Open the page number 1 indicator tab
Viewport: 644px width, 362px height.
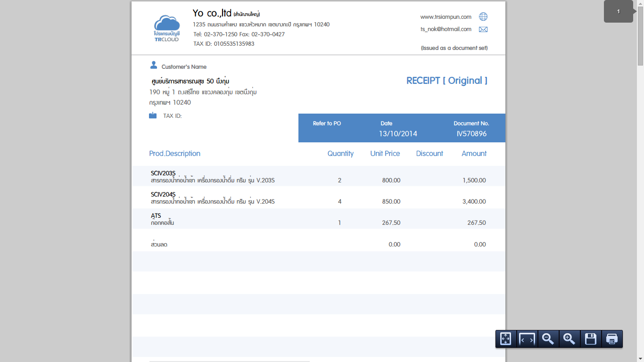tap(619, 11)
